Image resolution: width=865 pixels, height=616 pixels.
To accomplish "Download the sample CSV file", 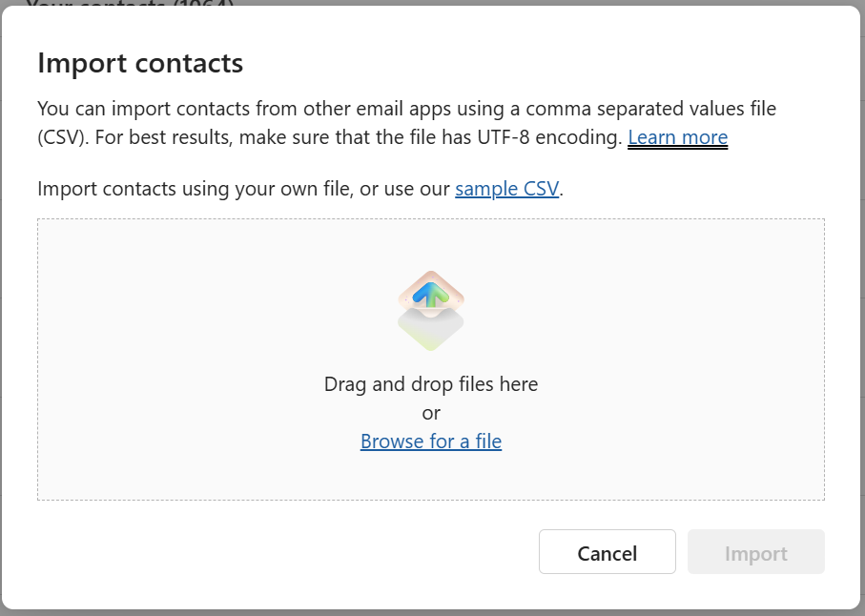I will coord(506,188).
